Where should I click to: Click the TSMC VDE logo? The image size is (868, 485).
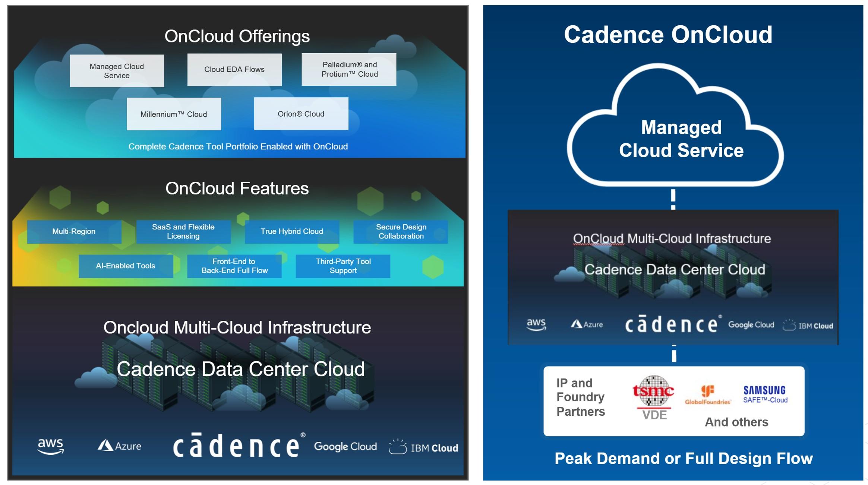(x=654, y=397)
